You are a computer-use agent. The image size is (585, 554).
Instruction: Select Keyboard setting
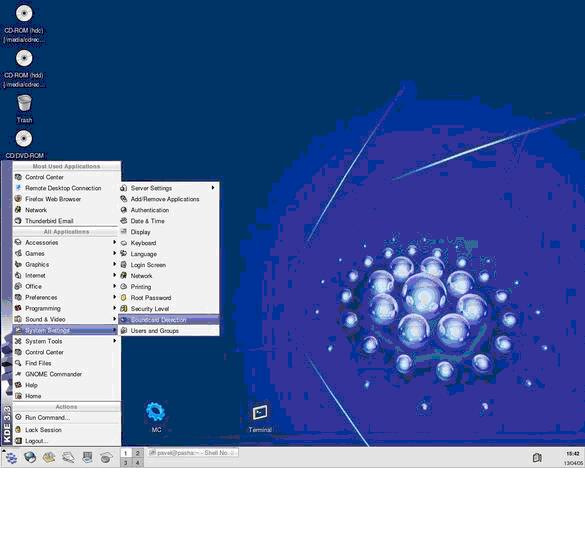click(x=169, y=243)
